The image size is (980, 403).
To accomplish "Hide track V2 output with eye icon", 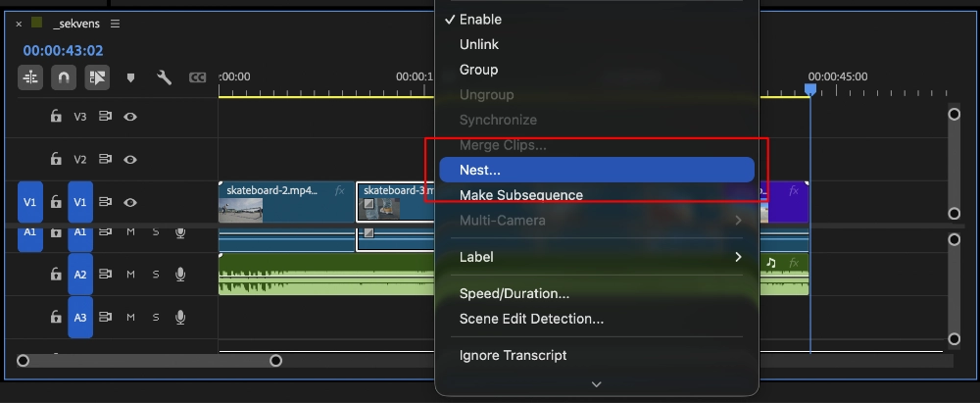I will 130,160.
